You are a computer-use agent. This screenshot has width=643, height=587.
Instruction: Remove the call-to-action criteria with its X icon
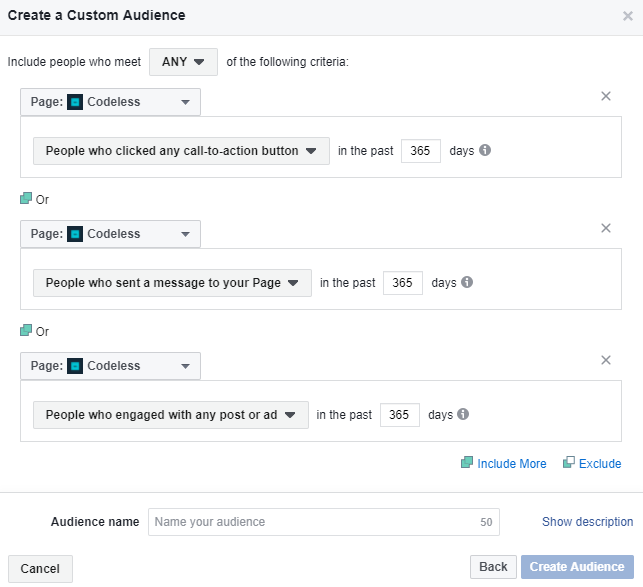point(605,96)
